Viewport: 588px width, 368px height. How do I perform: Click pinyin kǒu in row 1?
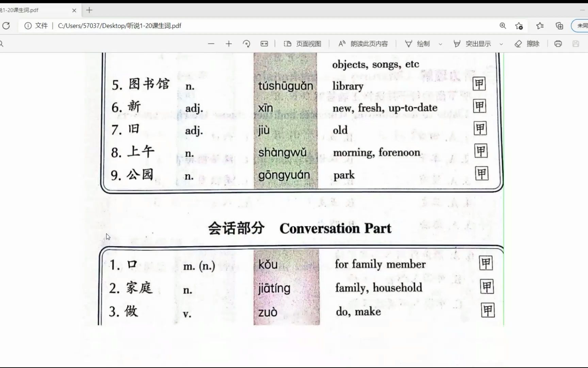tap(268, 265)
